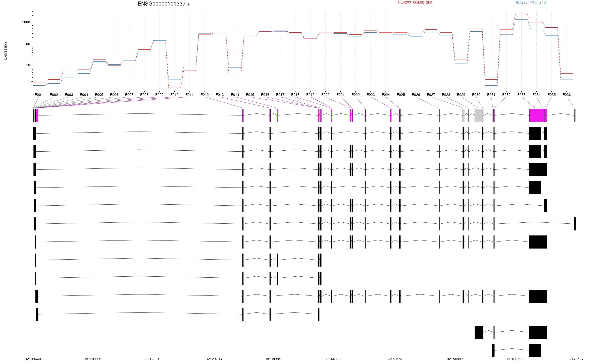Click exon label E024
This screenshot has height=364, width=603.
386,95
